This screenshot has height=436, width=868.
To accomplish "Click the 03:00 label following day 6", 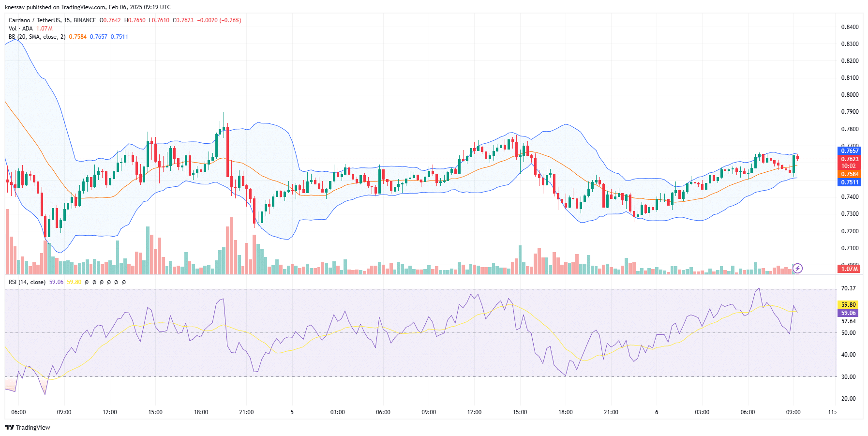I will tap(702, 412).
